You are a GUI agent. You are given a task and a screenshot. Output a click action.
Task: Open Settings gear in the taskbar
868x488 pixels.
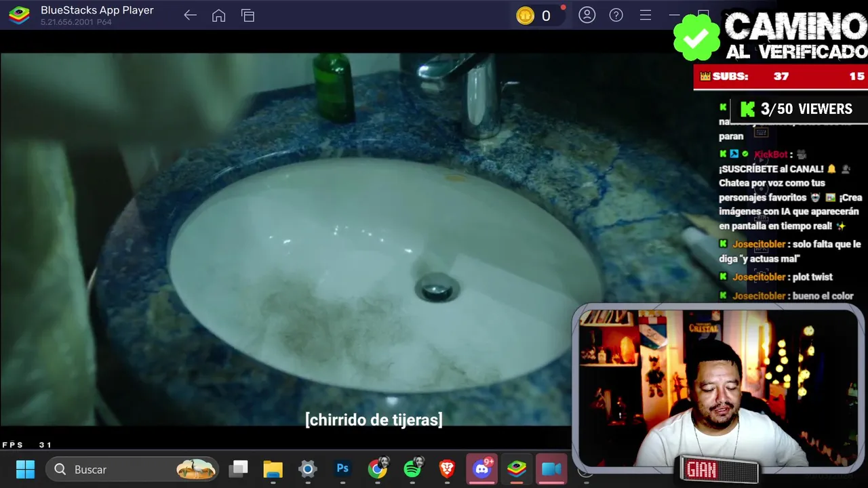coord(308,469)
